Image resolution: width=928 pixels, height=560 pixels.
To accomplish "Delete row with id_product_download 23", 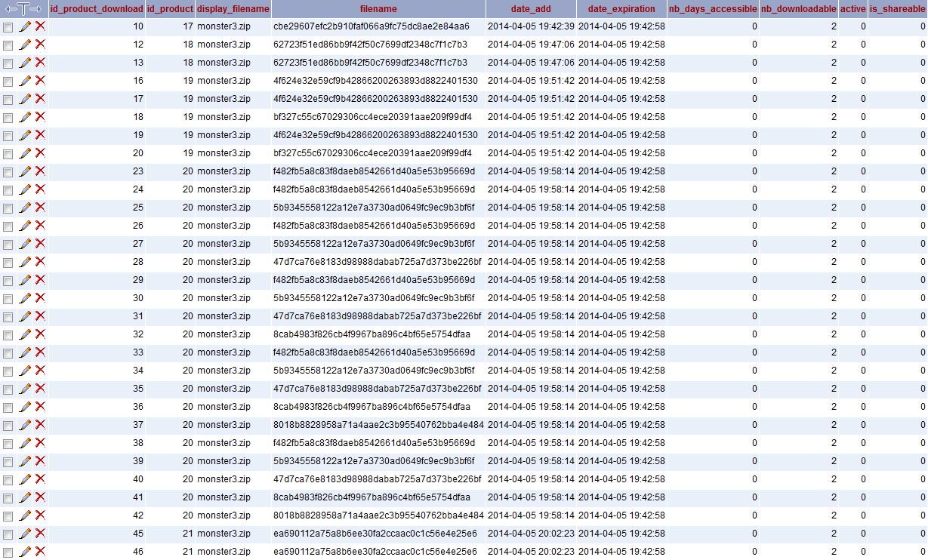I will click(40, 171).
